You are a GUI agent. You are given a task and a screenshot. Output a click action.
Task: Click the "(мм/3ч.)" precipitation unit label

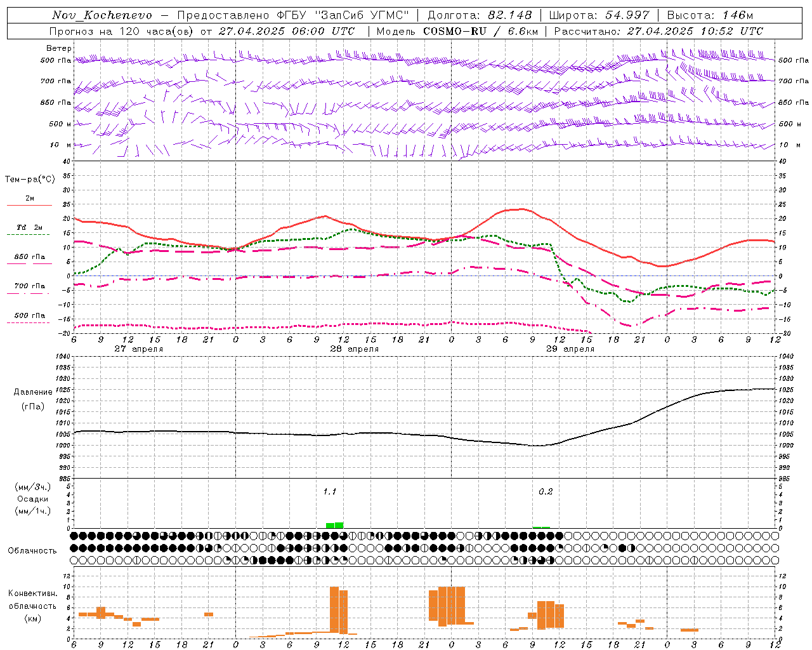33,487
